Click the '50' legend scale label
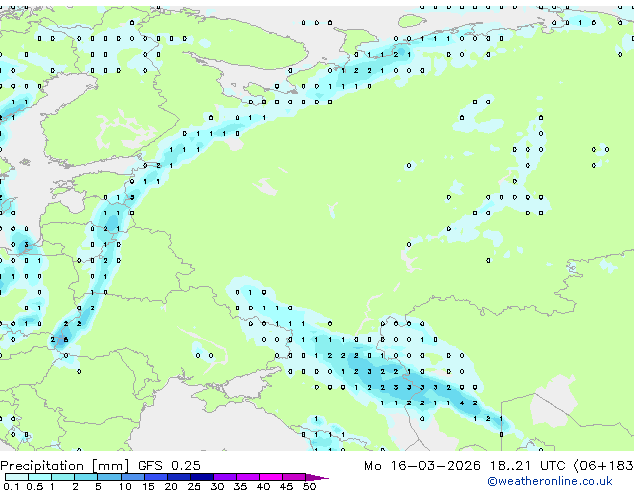The height and width of the screenshot is (490, 634). tap(310, 486)
